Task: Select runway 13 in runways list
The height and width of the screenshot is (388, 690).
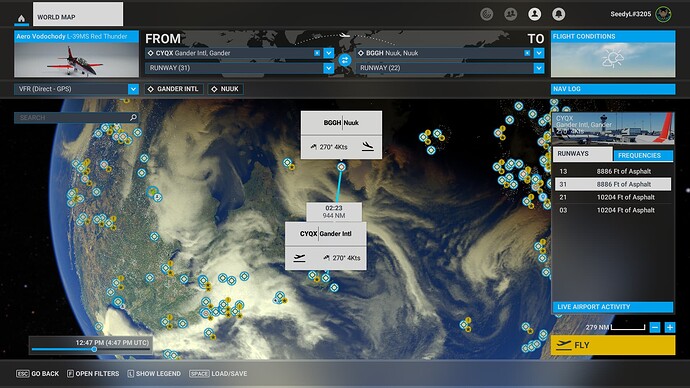Action: (x=613, y=171)
